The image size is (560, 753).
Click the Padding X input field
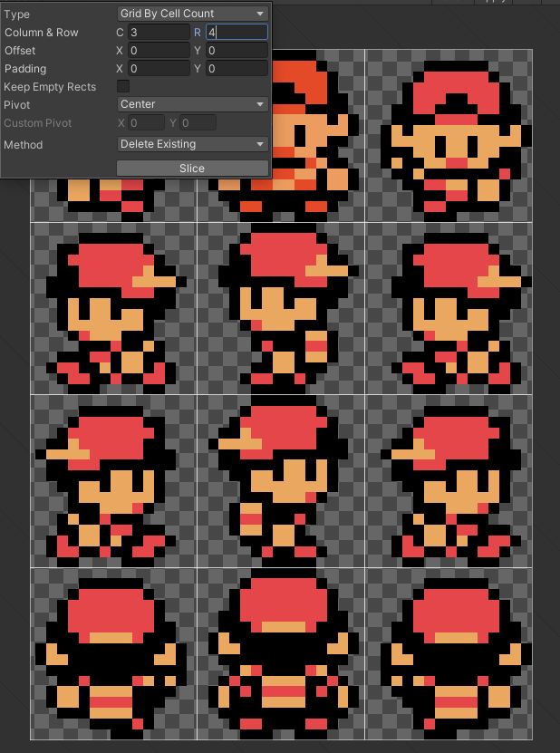159,69
